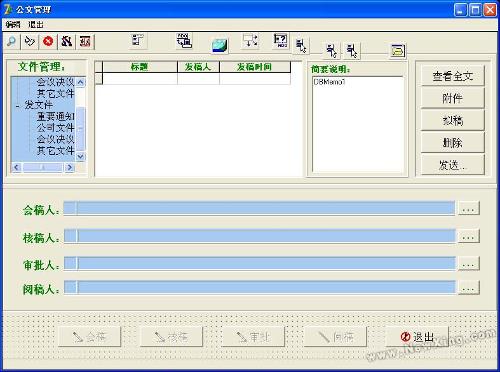Click the 标题 column header
The width and height of the screenshot is (500, 372).
pyautogui.click(x=140, y=67)
